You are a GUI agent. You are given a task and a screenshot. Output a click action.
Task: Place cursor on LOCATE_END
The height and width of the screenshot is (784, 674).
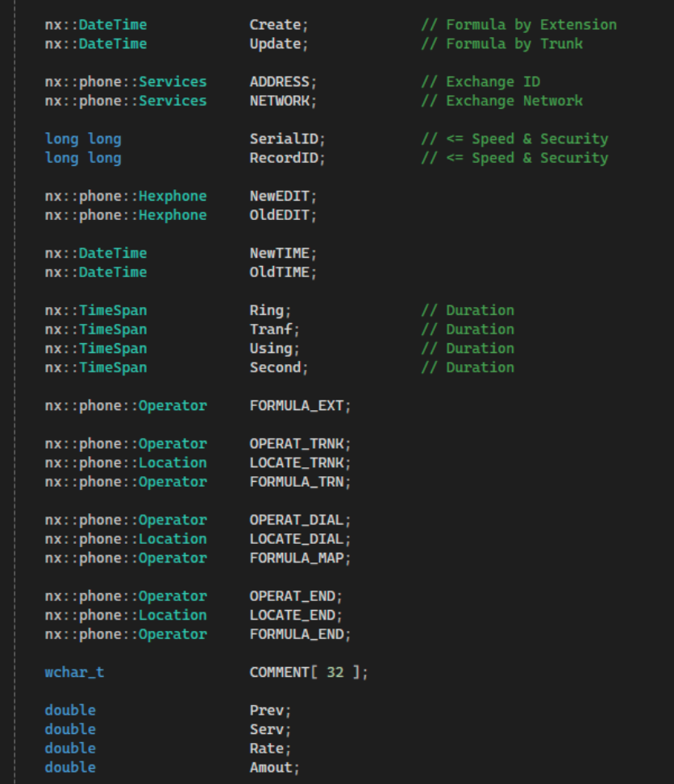[292, 615]
